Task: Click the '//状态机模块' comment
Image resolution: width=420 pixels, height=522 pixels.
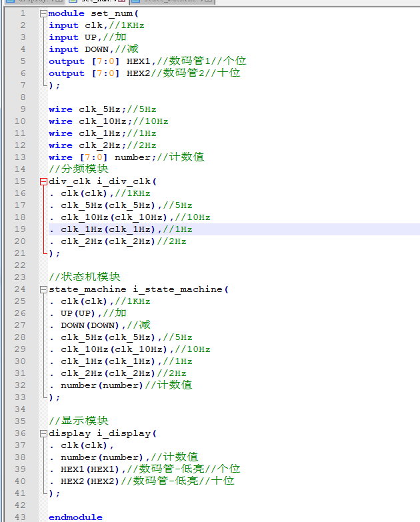Action: (85, 277)
